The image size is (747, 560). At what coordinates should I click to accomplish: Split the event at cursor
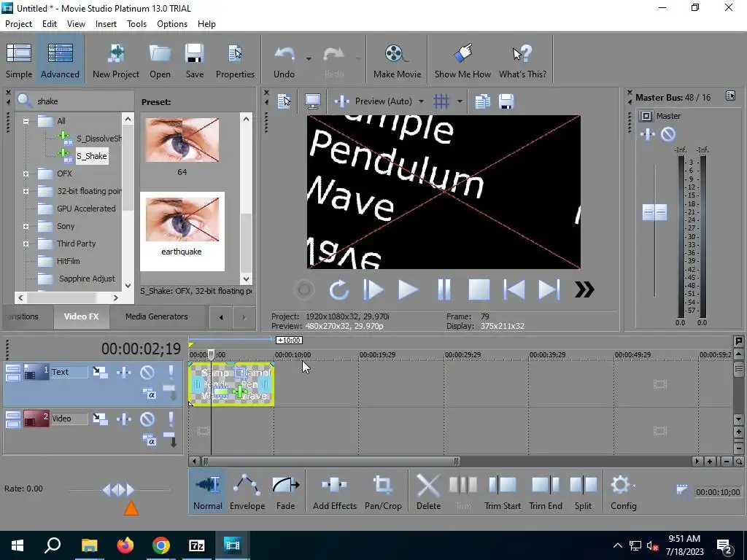(583, 492)
